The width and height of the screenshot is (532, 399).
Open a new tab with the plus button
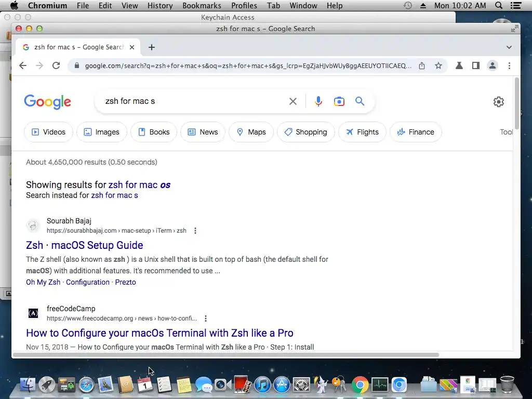(x=152, y=47)
